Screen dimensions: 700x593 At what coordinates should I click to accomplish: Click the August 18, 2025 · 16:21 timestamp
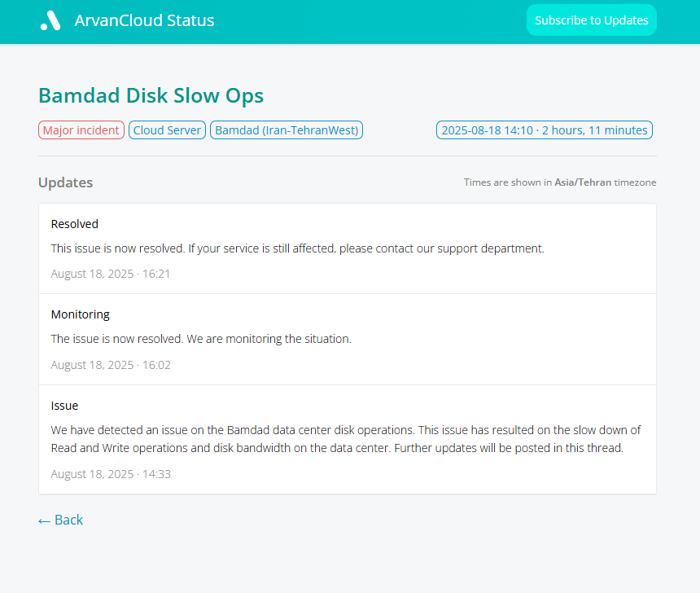(110, 274)
